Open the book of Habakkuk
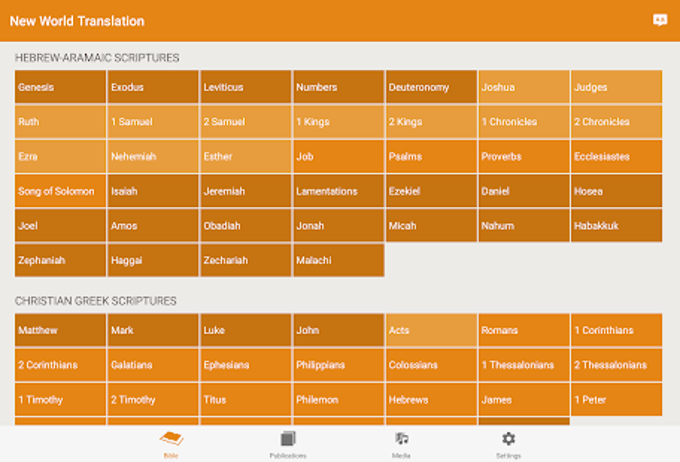Image resolution: width=680 pixels, height=462 pixels. (x=617, y=226)
